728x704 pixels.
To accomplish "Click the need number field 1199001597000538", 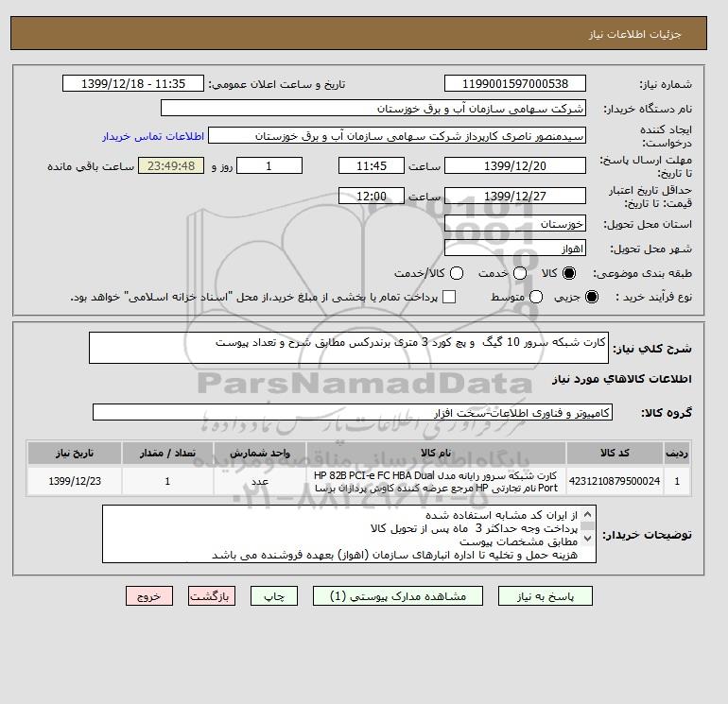I will (x=515, y=83).
